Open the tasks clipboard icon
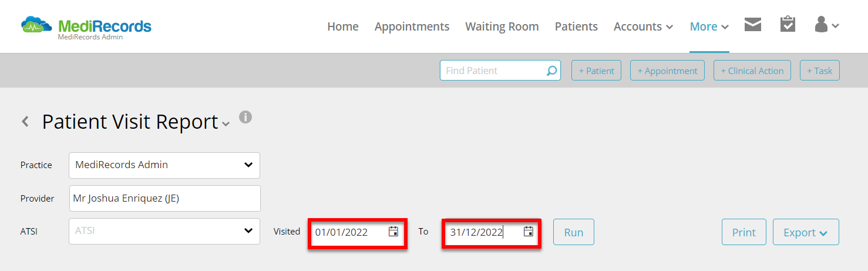Image resolution: width=868 pixels, height=271 pixels. pos(788,24)
